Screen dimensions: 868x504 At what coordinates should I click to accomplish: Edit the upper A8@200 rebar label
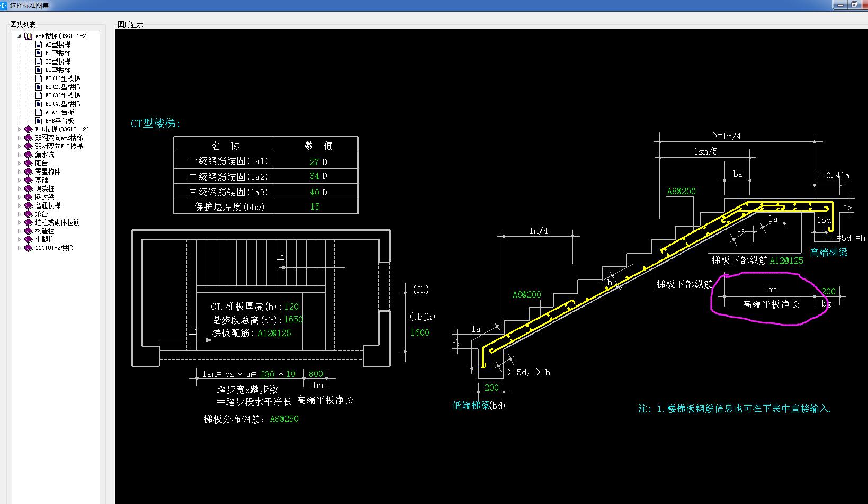click(681, 191)
